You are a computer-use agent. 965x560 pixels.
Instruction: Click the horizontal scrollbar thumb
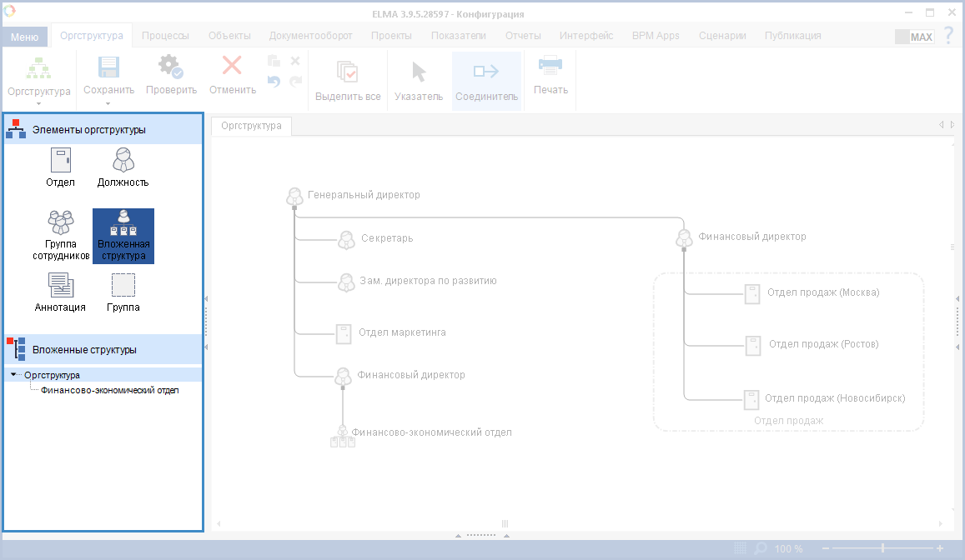coord(505,523)
